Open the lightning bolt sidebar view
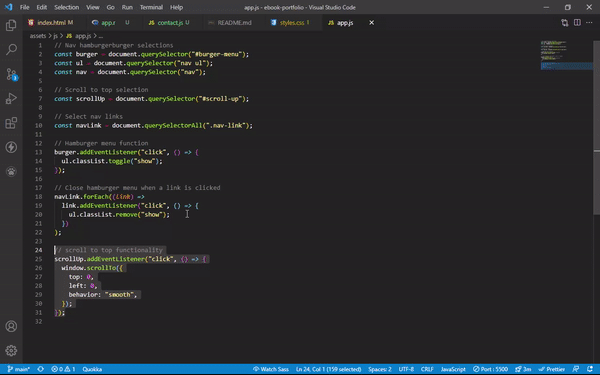Viewport: 600px width, 375px height. (11, 147)
